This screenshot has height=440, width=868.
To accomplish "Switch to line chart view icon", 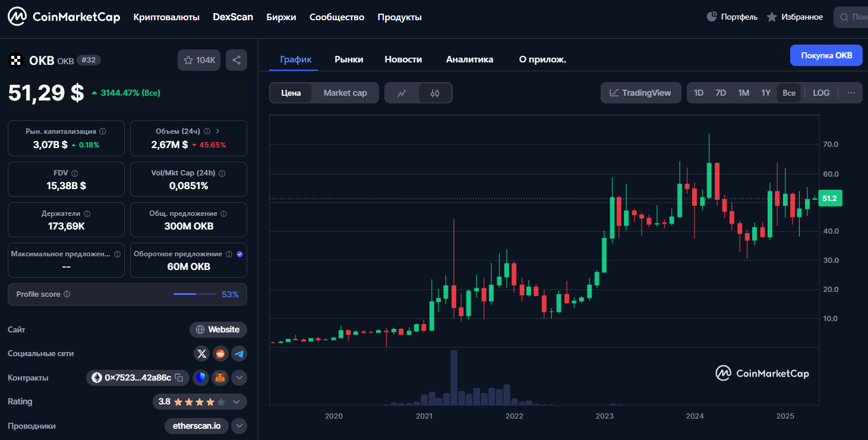I will point(402,93).
